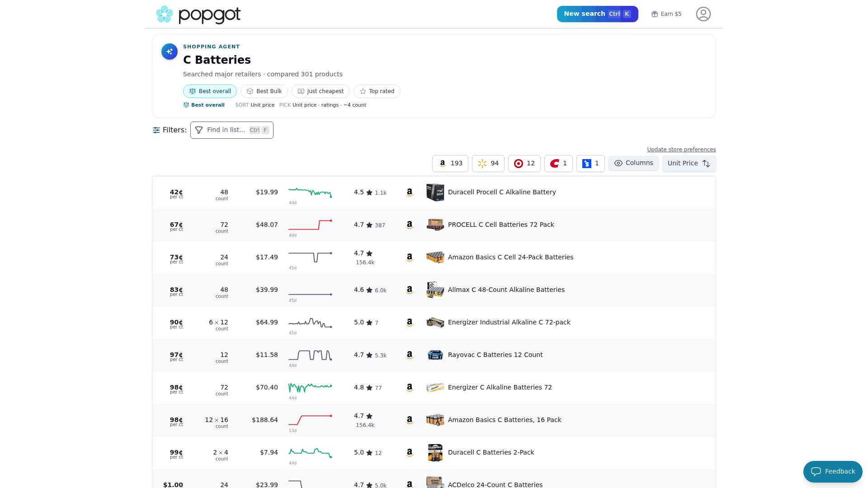Click the popgot flower logo
This screenshot has width=868, height=488.
point(165,14)
